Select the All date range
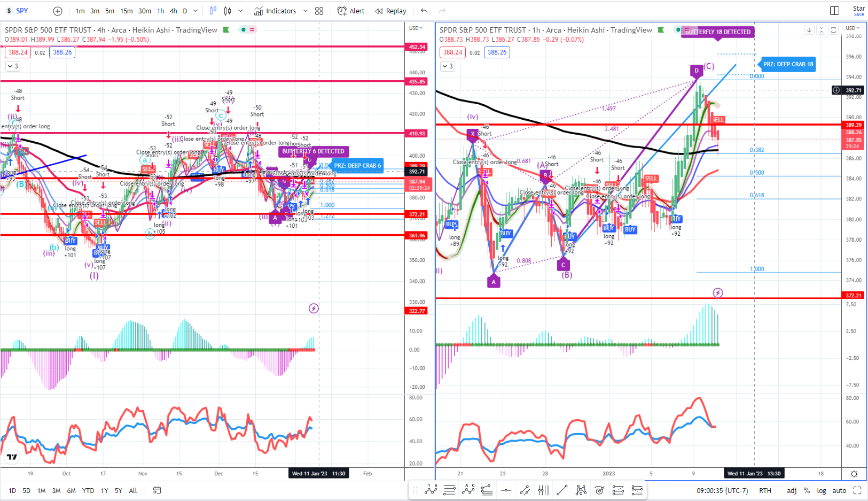Viewport: 868px width, 501px height. coord(133,490)
